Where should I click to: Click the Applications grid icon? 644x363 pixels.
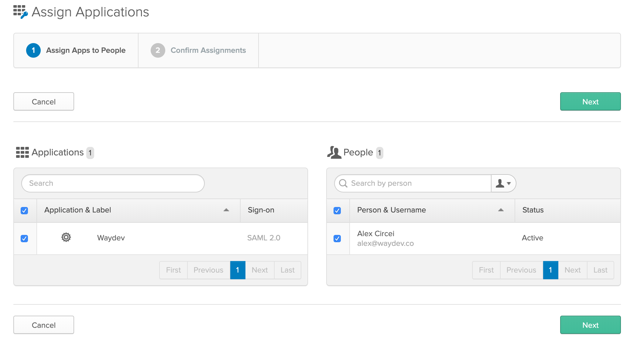pos(22,152)
